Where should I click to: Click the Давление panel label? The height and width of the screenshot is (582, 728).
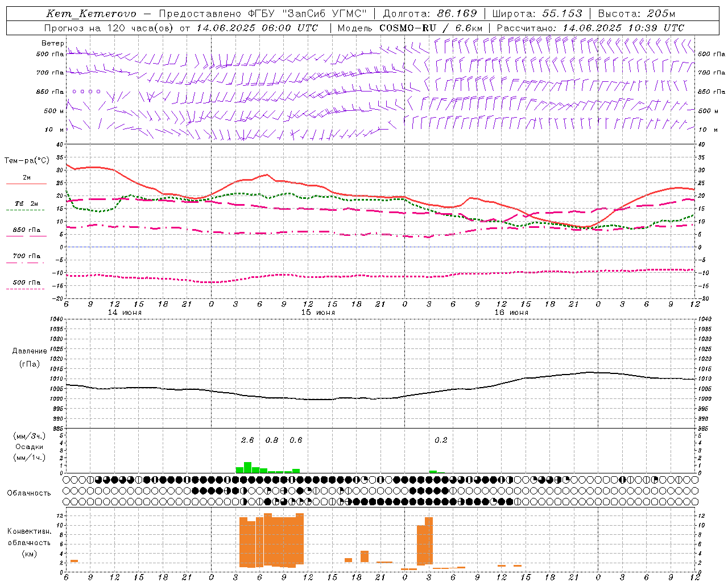pyautogui.click(x=30, y=351)
